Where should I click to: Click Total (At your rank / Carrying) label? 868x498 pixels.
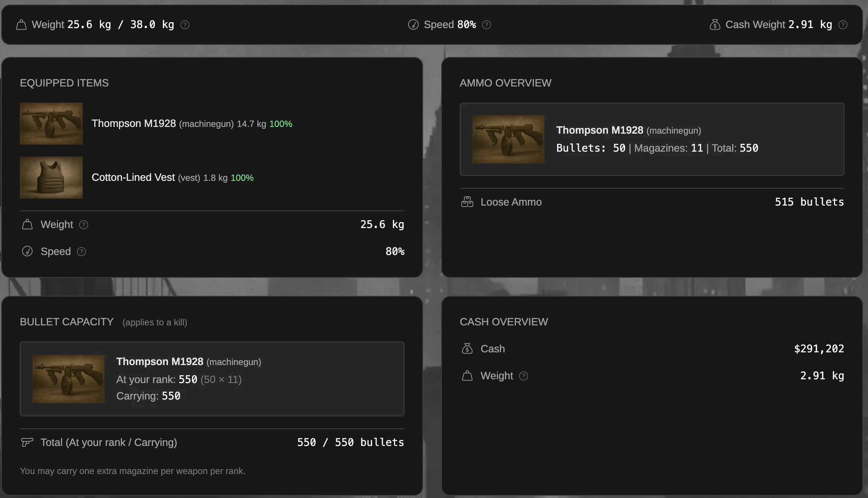109,443
